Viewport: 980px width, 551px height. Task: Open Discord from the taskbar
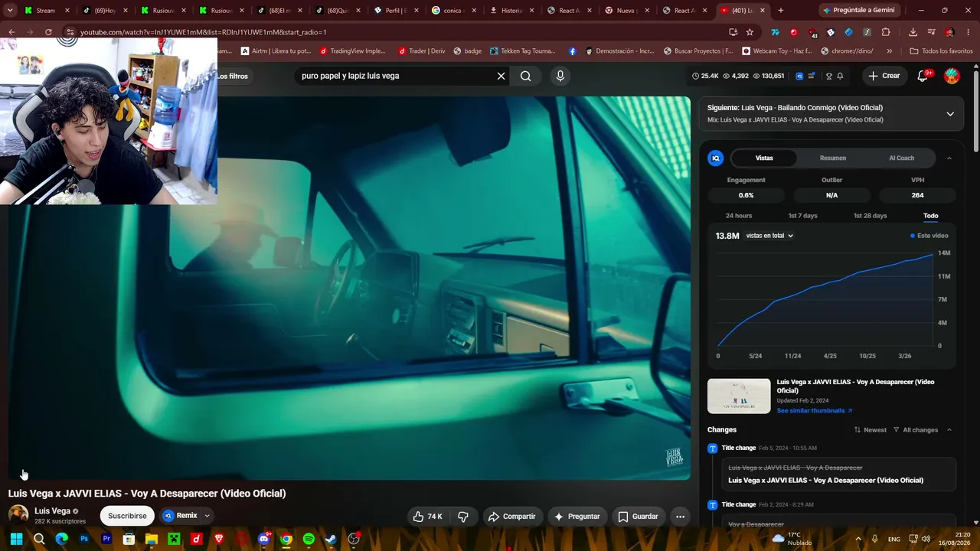point(264,539)
